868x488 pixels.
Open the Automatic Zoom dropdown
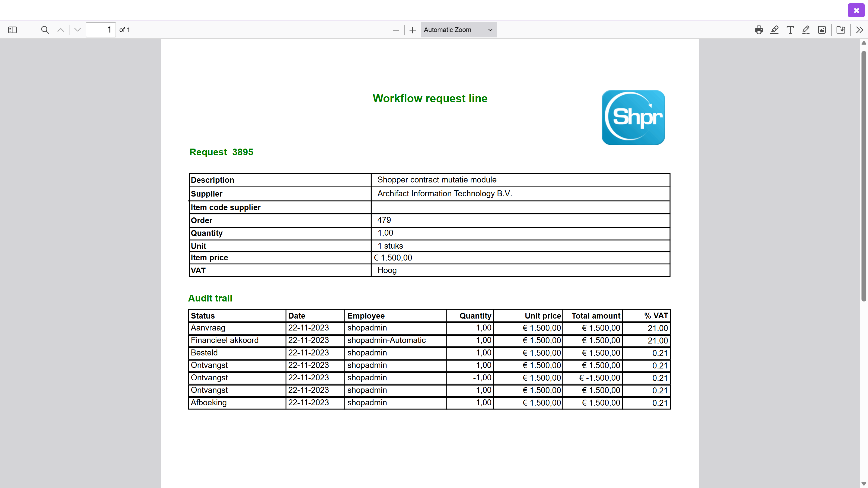click(x=459, y=30)
